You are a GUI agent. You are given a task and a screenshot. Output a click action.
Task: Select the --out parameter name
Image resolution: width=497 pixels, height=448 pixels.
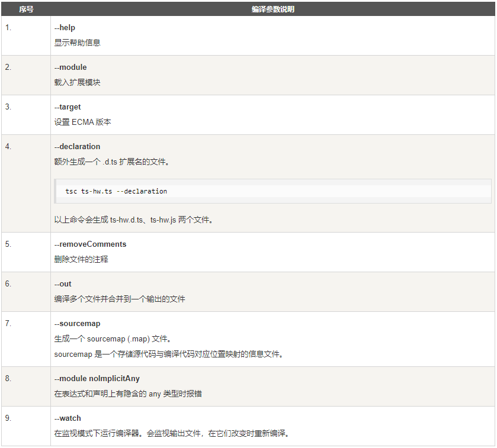63,284
